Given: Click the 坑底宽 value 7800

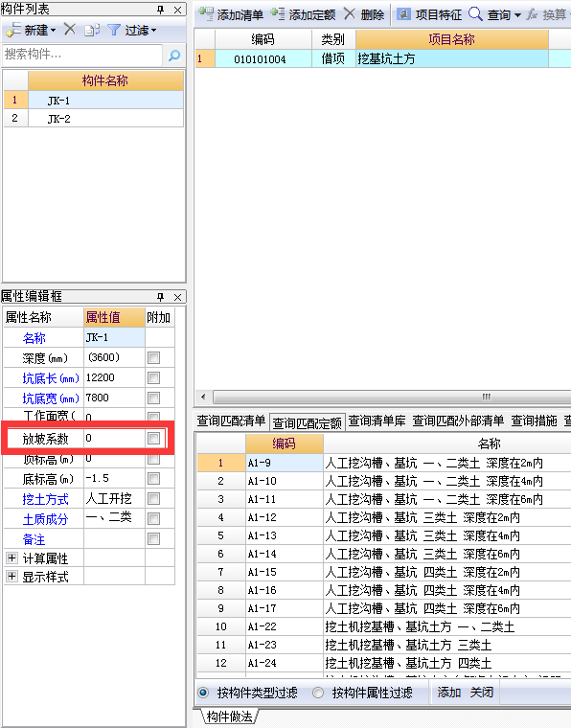Looking at the screenshot, I should tap(114, 398).
